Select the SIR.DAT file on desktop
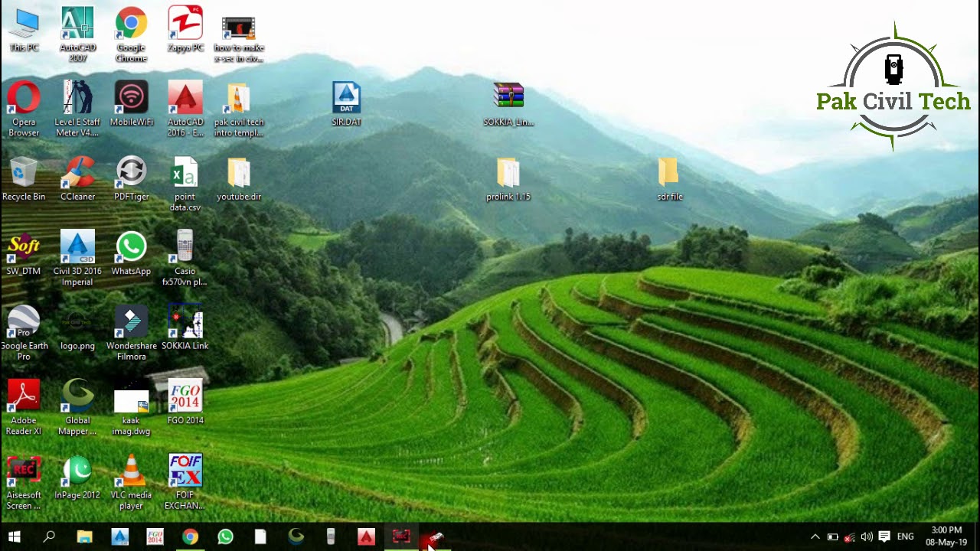Screen dimensions: 980x551 tap(346, 104)
